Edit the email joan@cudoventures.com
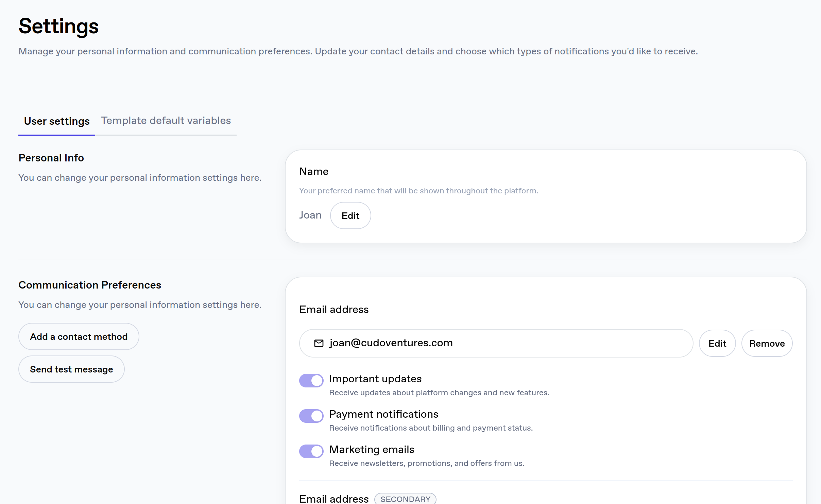 (x=717, y=343)
